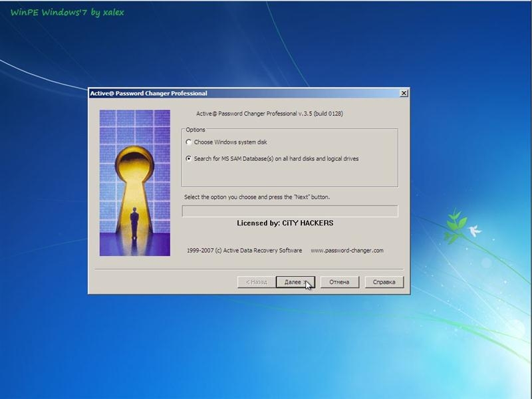The height and width of the screenshot is (399, 532).
Task: Click the www.password-changer.com text
Action: [x=347, y=251]
